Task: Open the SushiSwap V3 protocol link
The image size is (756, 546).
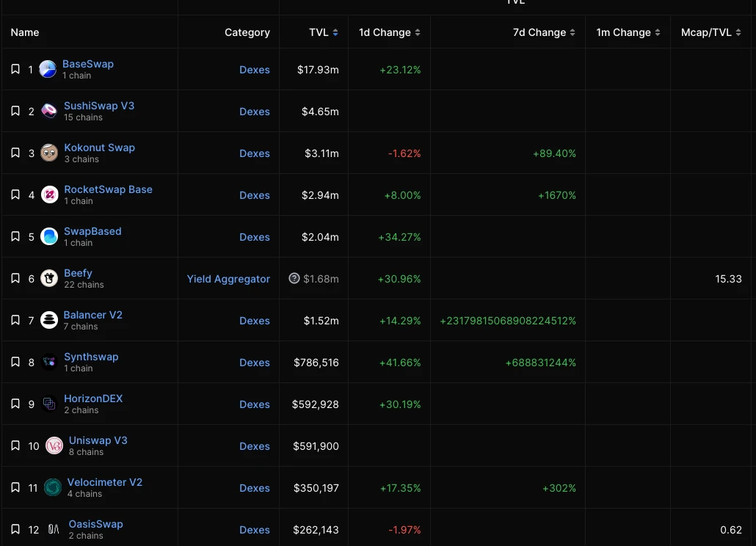Action: point(99,106)
